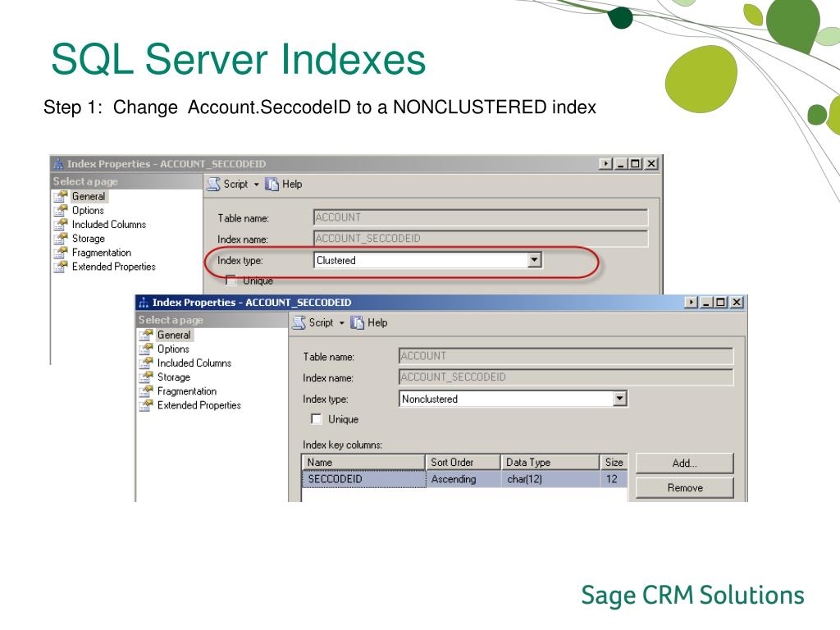
Task: Select Storage page in front window
Action: click(x=174, y=377)
